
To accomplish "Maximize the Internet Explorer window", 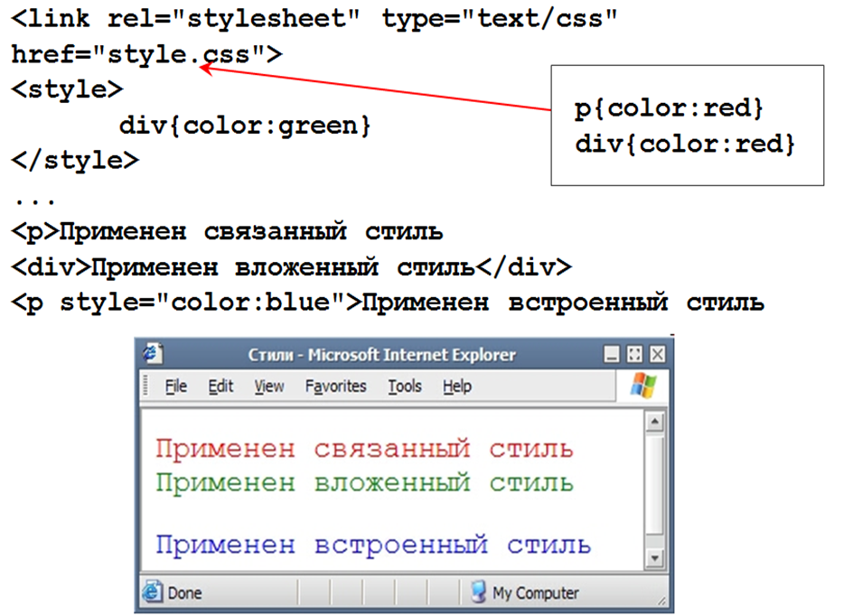I will (634, 354).
